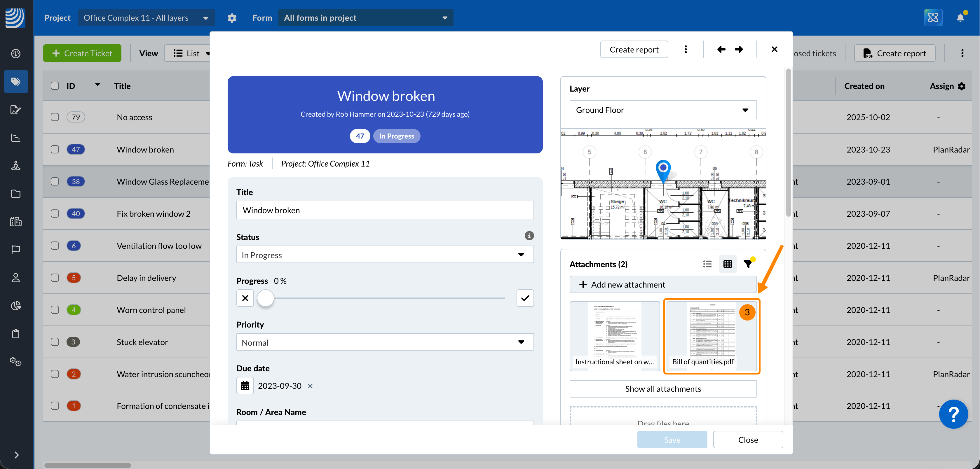Click the notifications bell icon
The height and width of the screenshot is (469, 980).
coord(960,18)
